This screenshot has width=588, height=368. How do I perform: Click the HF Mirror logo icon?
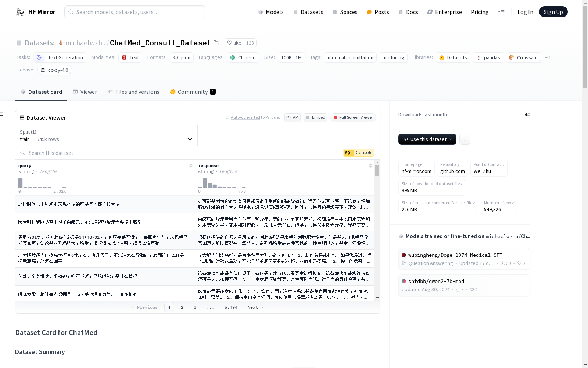coord(20,12)
